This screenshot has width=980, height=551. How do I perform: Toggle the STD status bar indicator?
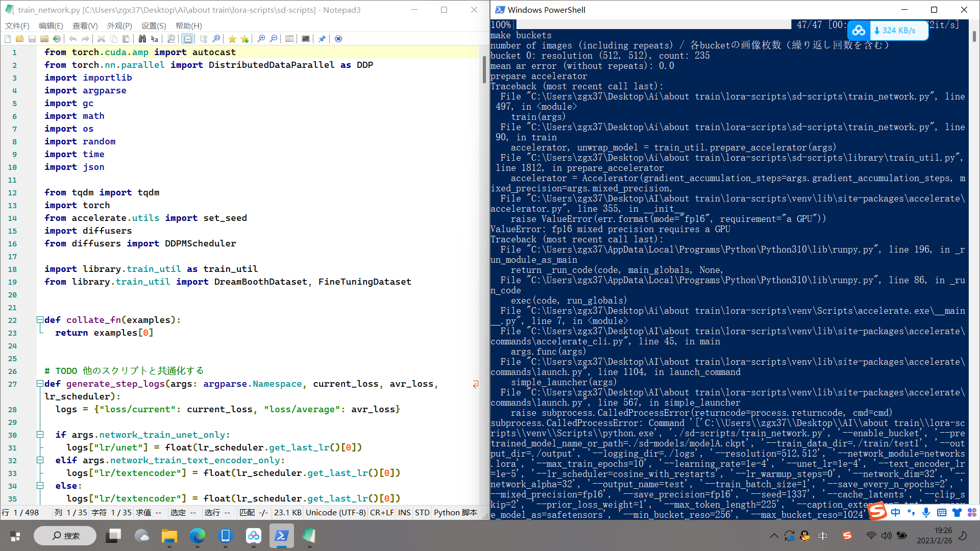pyautogui.click(x=422, y=512)
